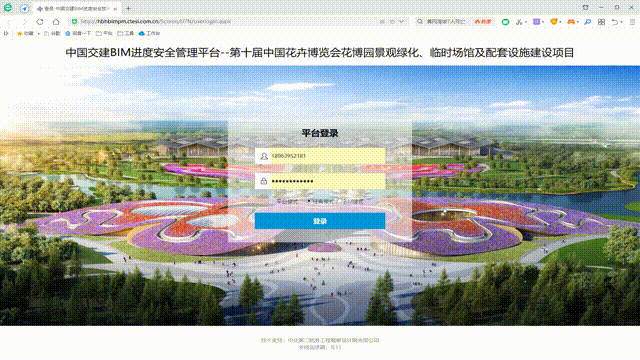
Task: Go forward with browser forward arrow
Action: coord(24,22)
